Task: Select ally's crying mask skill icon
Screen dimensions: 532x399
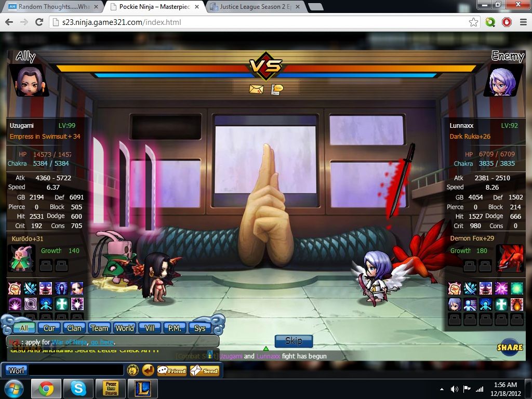Action: [x=46, y=288]
